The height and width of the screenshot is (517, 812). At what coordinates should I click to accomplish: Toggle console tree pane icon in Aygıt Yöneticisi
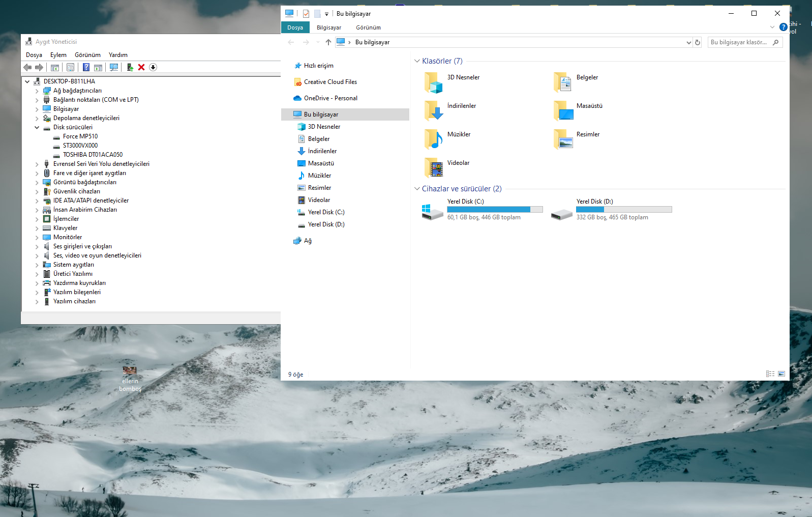(55, 67)
